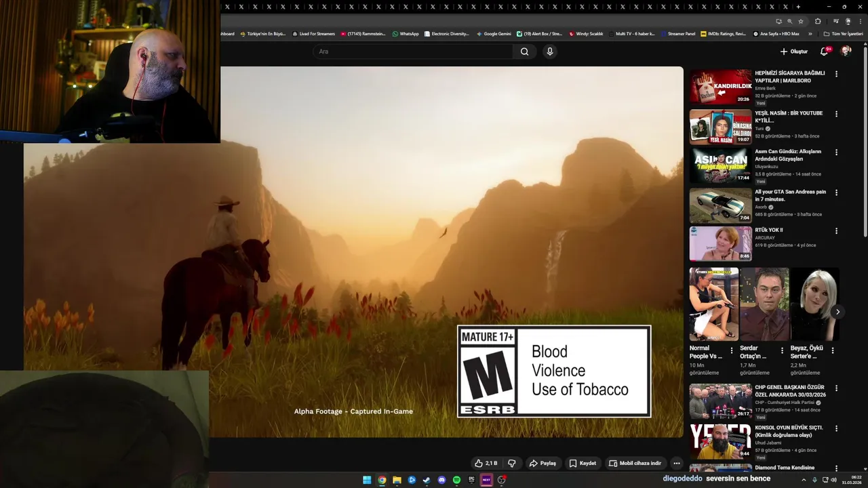
Task: Open Tüm Yer İşaretleri bookmarks folder
Action: pyautogui.click(x=843, y=33)
